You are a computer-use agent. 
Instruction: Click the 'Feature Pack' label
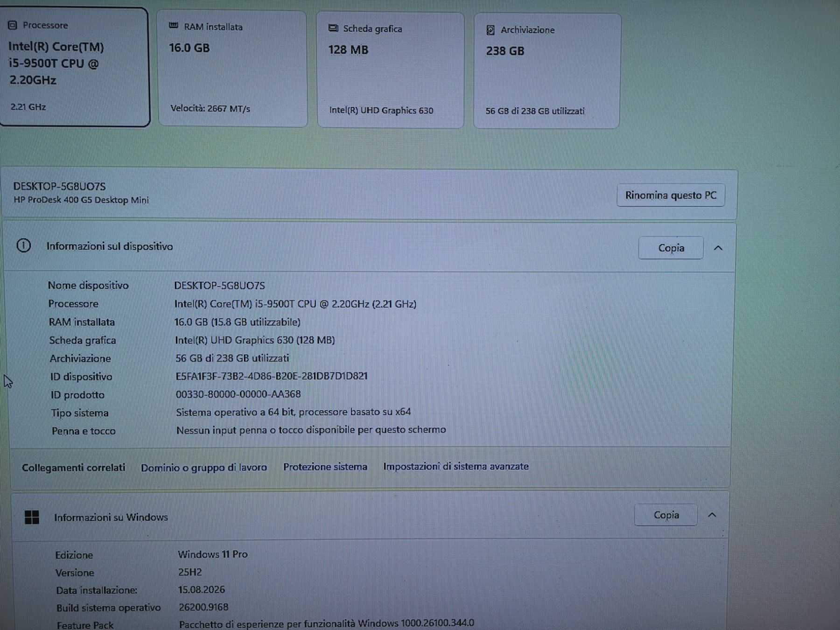coord(85,625)
